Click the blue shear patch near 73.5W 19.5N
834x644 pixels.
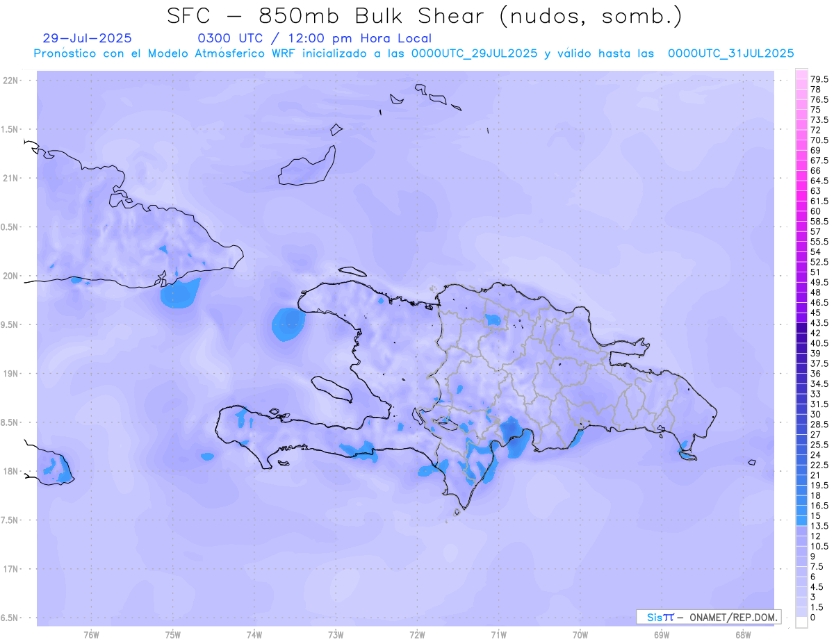tap(288, 324)
